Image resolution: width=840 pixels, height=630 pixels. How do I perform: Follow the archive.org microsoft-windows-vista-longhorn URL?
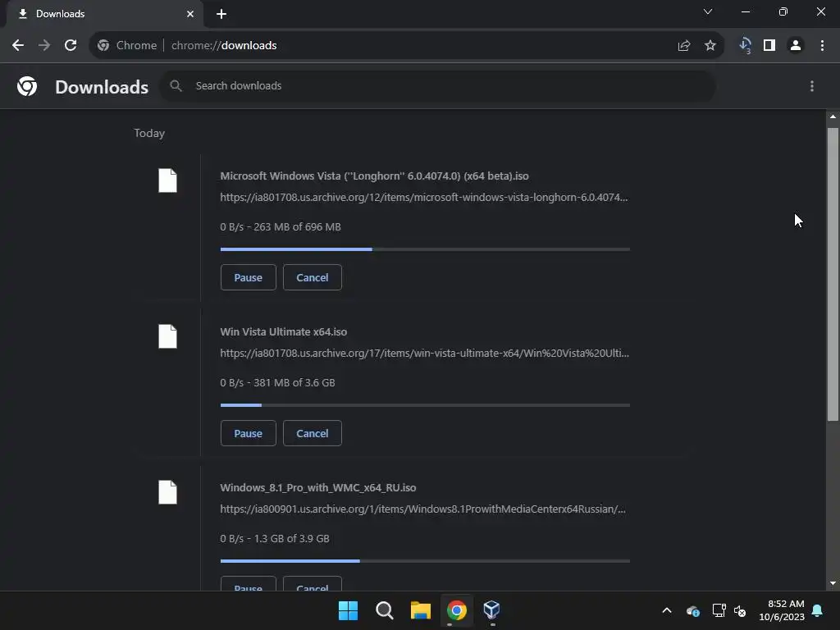tap(424, 197)
